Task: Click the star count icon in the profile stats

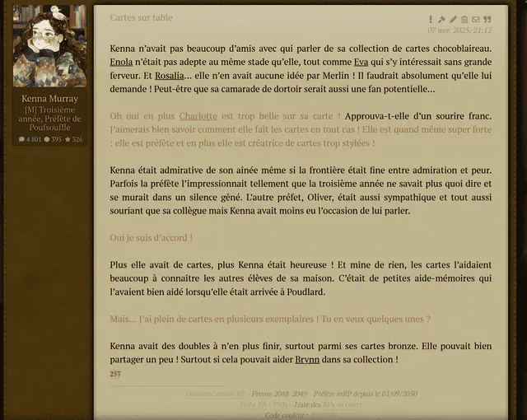Action: coord(68,139)
